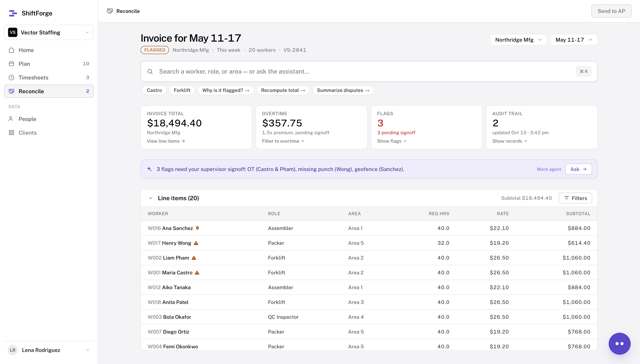Screen dimensions: 640x364
Task: Click the filter lines icon in Filters button
Action: [x=566, y=198]
